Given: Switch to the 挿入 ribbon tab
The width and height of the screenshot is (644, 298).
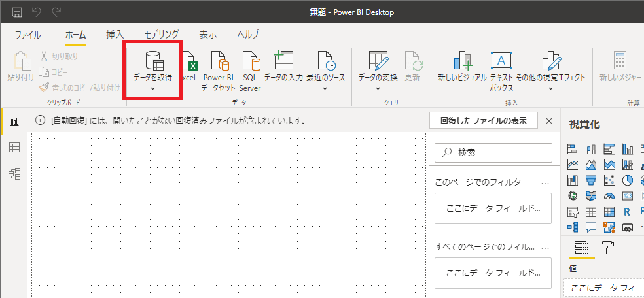Looking at the screenshot, I should tap(115, 35).
